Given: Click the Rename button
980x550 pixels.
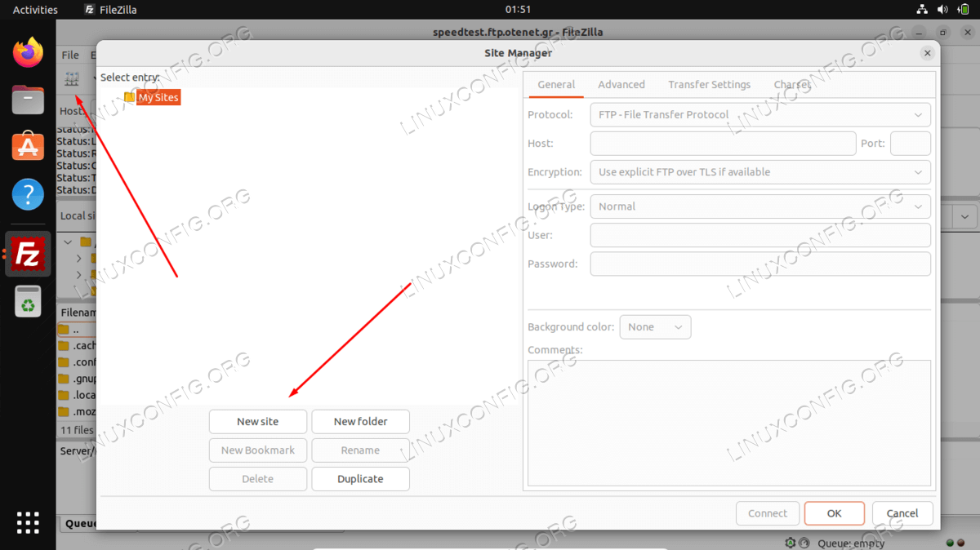Looking at the screenshot, I should (x=361, y=450).
